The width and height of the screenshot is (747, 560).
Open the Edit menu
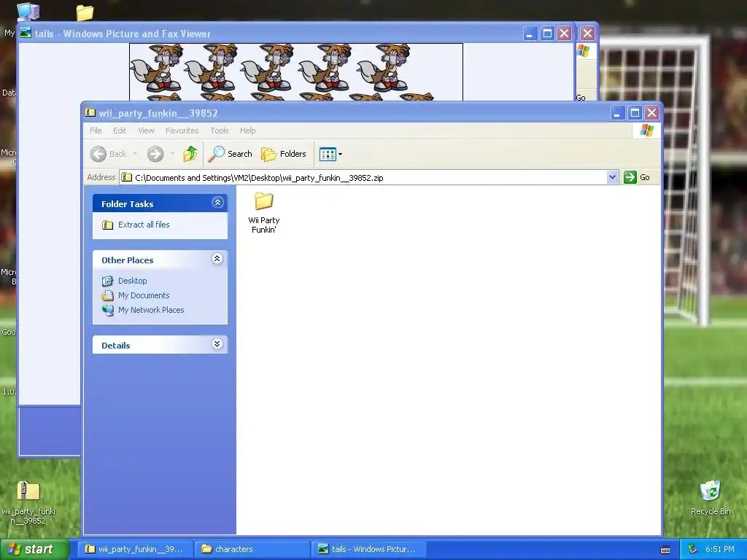(x=120, y=131)
